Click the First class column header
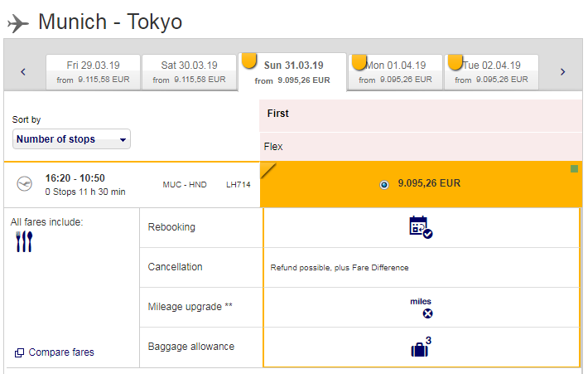Viewport: 588px width, 374px height. click(x=278, y=114)
